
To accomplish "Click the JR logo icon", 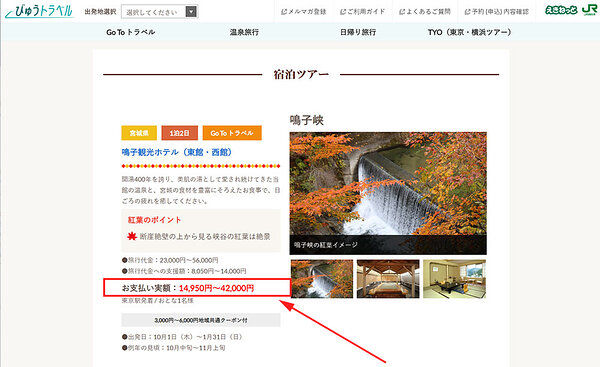I will (590, 10).
